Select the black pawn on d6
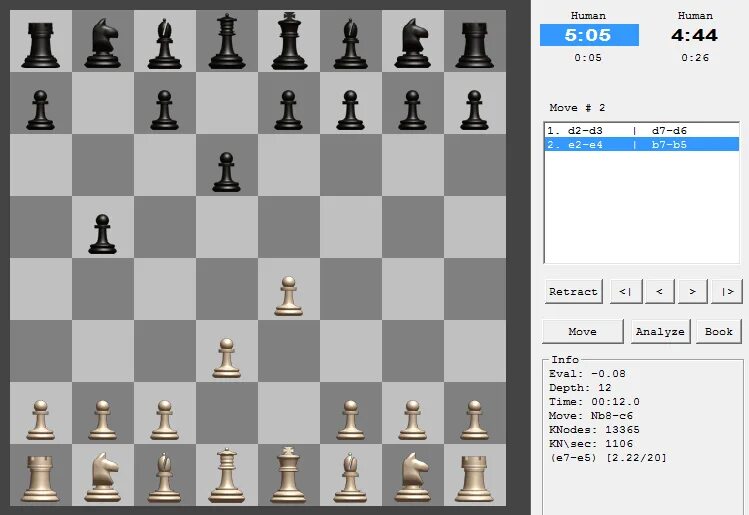The width and height of the screenshot is (749, 515). [226, 172]
